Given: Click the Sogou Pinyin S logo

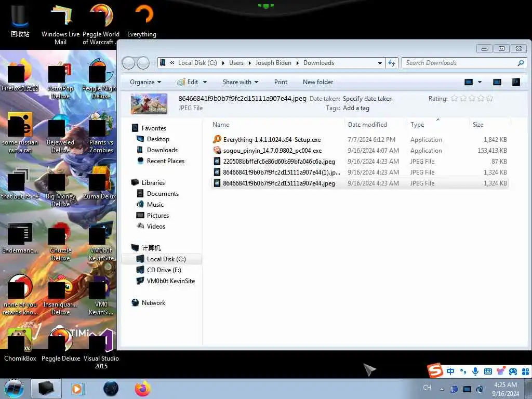Looking at the screenshot, I should tap(435, 370).
